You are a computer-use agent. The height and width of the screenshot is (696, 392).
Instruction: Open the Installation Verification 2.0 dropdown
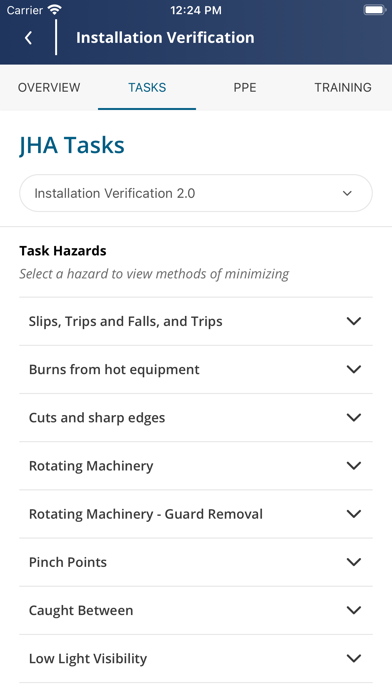click(x=196, y=193)
